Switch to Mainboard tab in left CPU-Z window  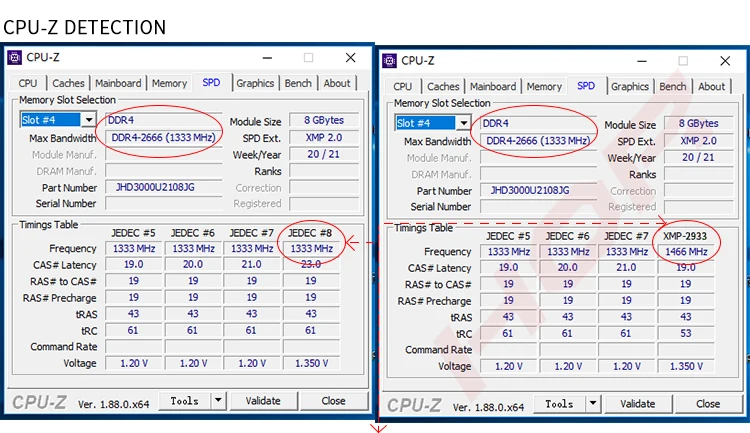click(x=118, y=83)
